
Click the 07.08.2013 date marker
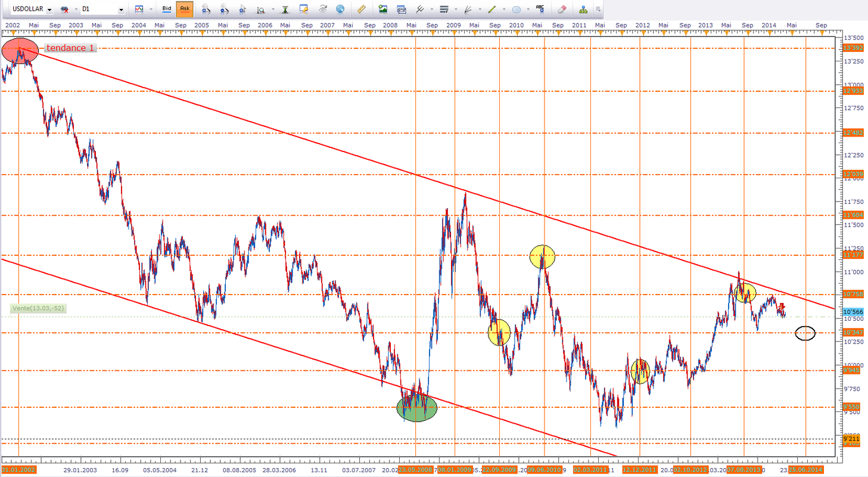click(743, 470)
